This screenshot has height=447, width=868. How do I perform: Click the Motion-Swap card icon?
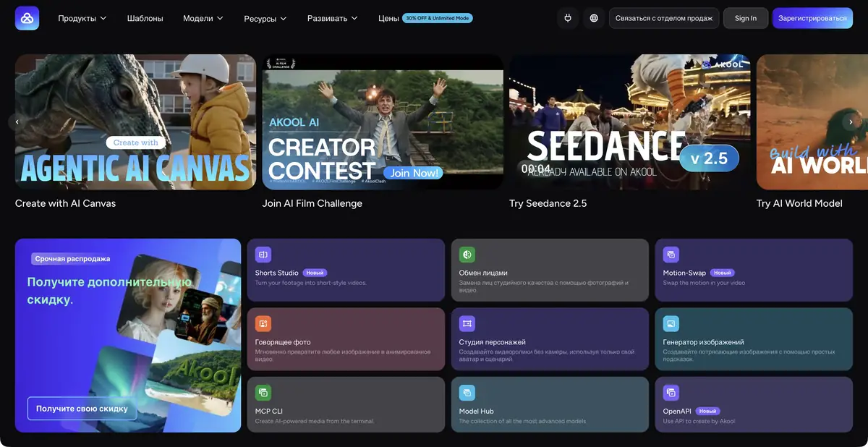tap(671, 255)
